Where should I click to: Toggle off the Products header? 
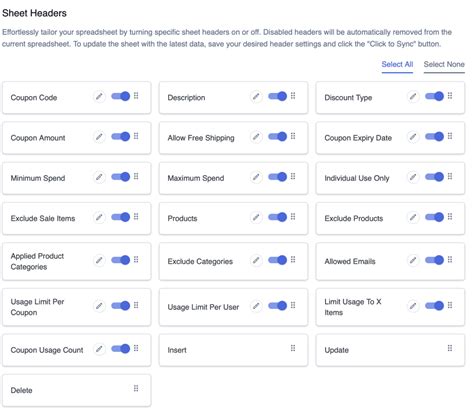point(277,217)
